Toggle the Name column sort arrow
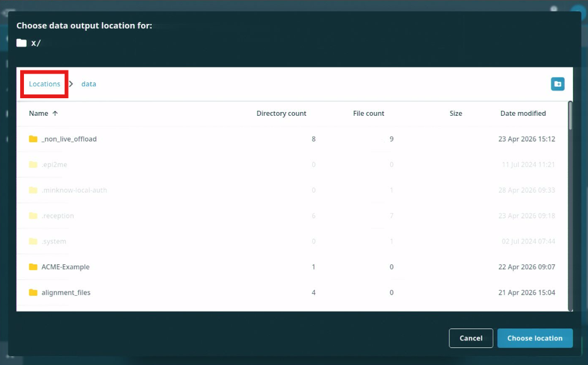The height and width of the screenshot is (365, 588). 56,113
